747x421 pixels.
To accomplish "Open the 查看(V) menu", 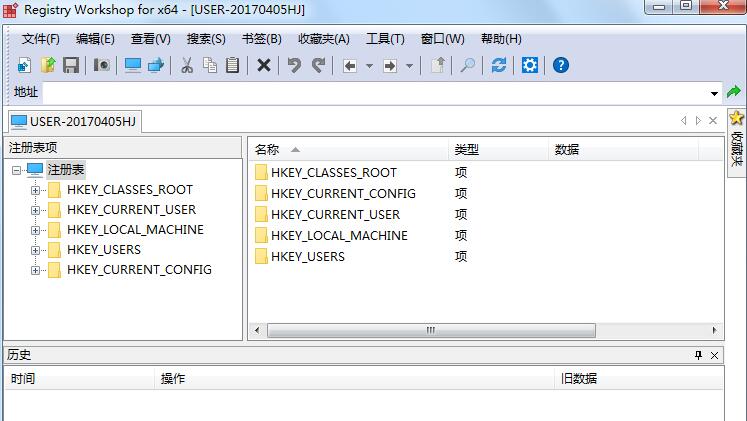I will tap(151, 39).
